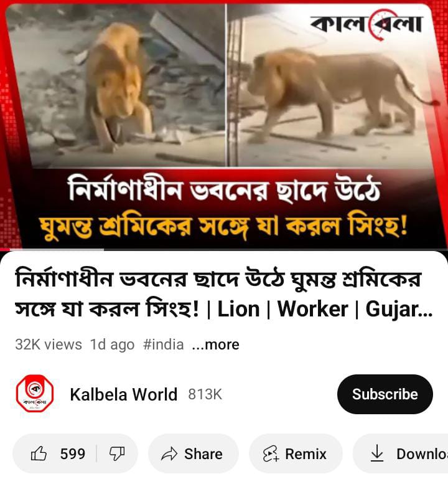The image size is (448, 484).
Task: Expand the truncated video title
Action: 224,293
